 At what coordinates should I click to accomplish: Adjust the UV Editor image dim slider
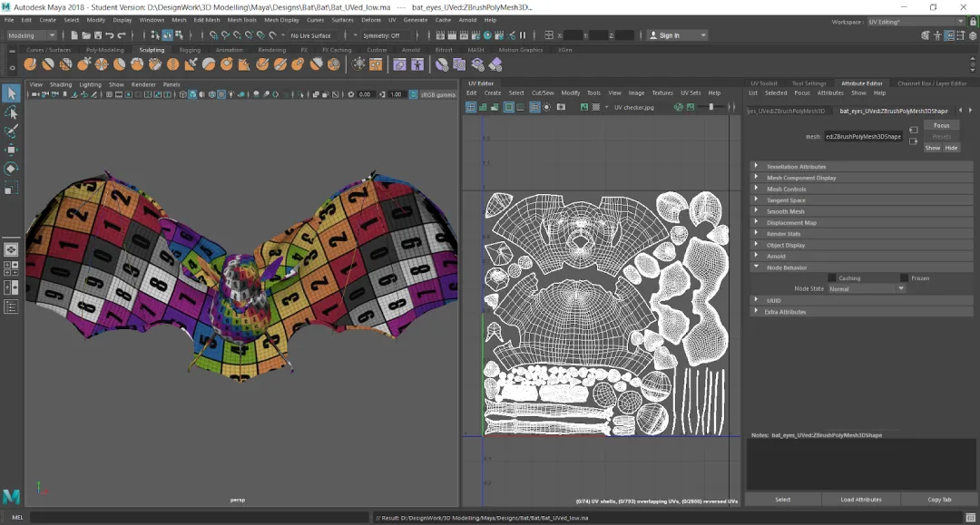[x=710, y=107]
